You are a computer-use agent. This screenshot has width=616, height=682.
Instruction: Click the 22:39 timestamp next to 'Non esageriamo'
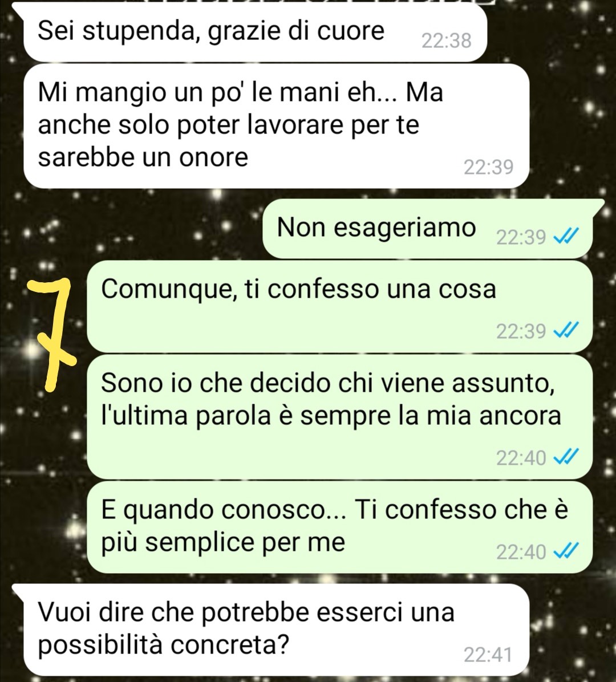[521, 237]
